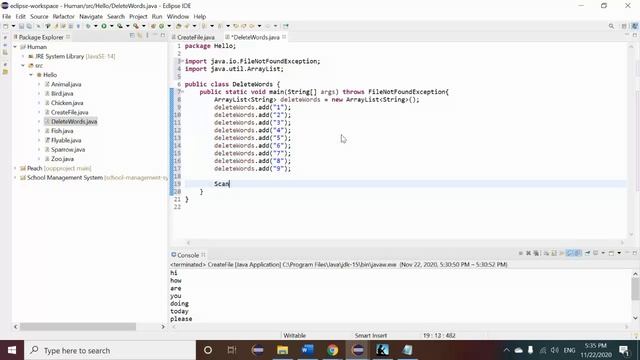This screenshot has height=360, width=640.
Task: Click the Package Explorer horizontal scrollbar thumb
Action: coord(78,327)
